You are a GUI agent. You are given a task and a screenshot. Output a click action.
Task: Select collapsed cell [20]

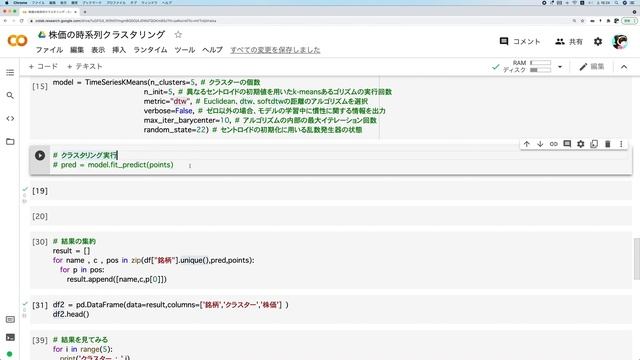tap(331, 216)
